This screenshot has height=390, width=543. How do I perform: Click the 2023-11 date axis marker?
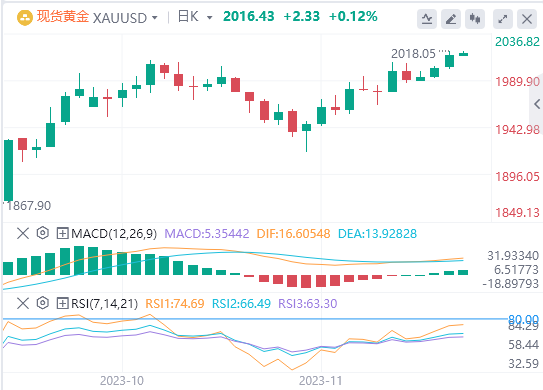point(321,381)
